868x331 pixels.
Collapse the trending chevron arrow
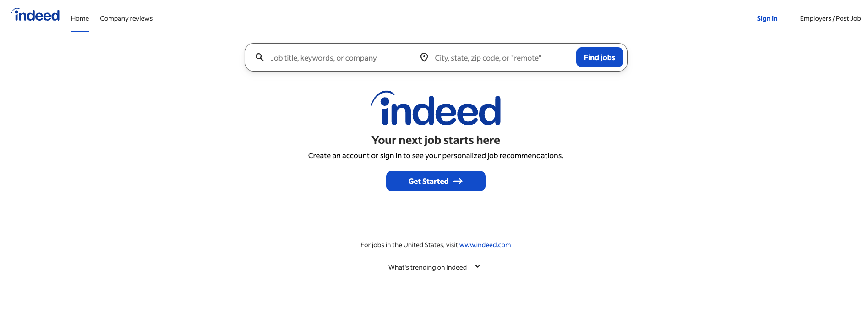[477, 266]
